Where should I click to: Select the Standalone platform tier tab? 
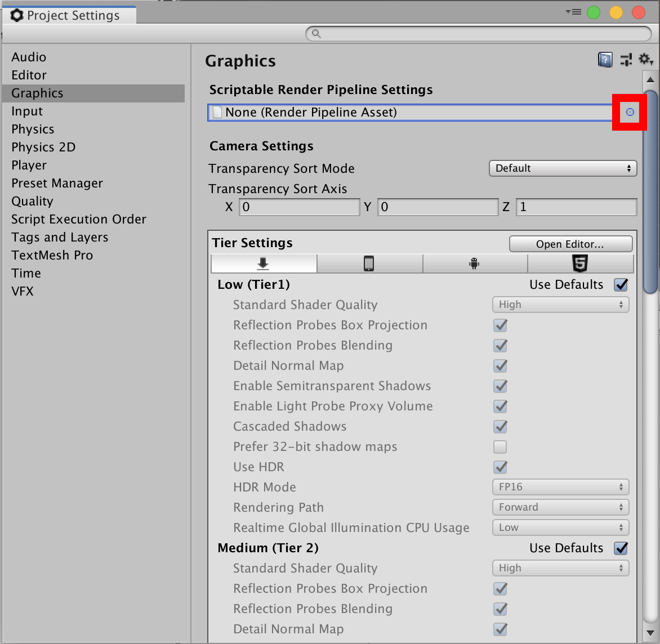(264, 263)
